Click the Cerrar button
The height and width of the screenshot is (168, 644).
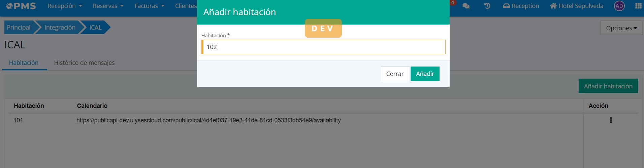395,74
